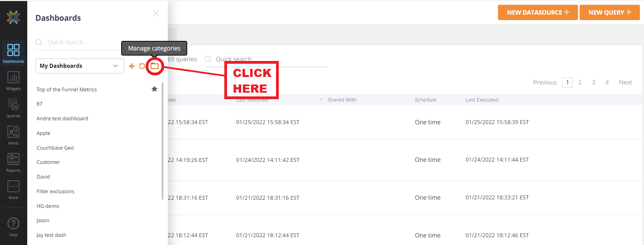The image size is (644, 245).
Task: Open the Couchbase Geo dashboard
Action: click(55, 148)
